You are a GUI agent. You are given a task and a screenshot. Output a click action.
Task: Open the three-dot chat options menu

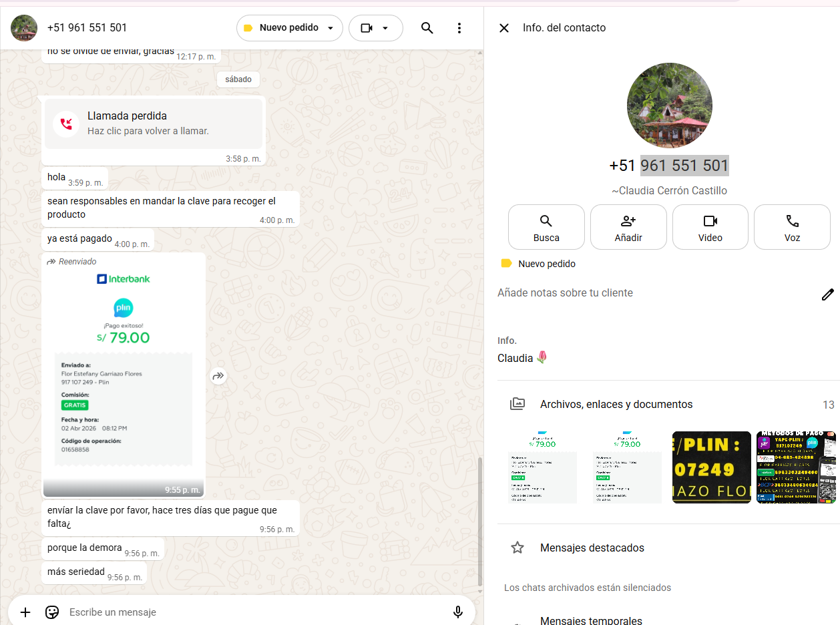[x=459, y=28]
